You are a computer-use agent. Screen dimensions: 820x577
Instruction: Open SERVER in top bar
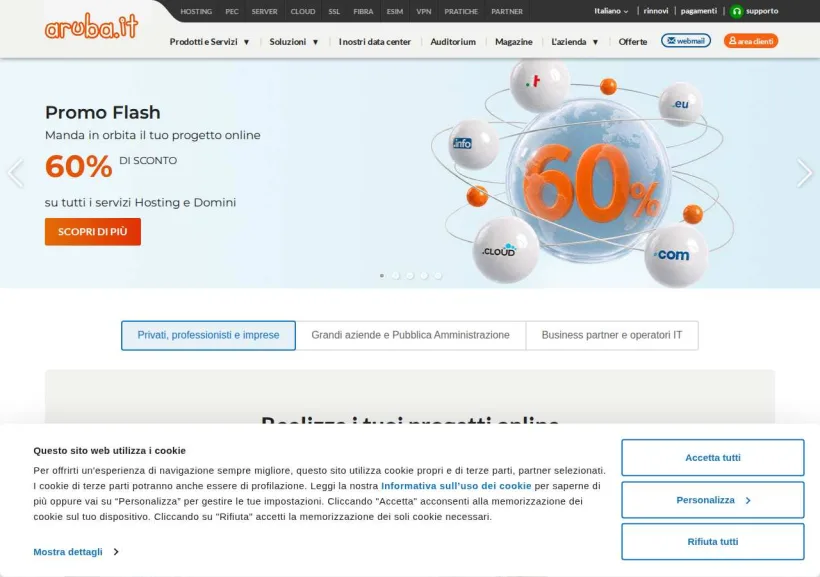point(265,12)
